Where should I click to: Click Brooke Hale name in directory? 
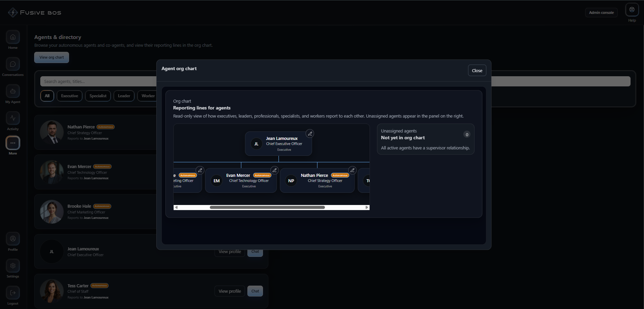pos(79,206)
